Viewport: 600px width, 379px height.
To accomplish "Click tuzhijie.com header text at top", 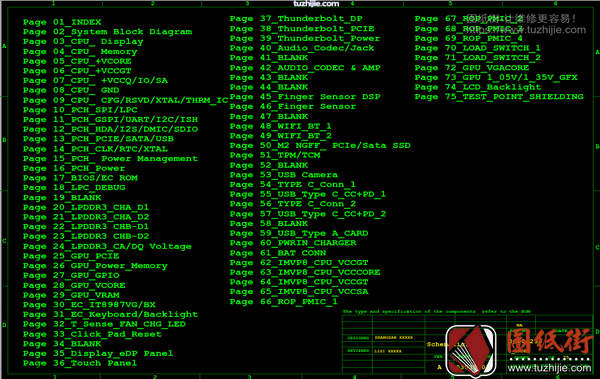I will (x=316, y=4).
